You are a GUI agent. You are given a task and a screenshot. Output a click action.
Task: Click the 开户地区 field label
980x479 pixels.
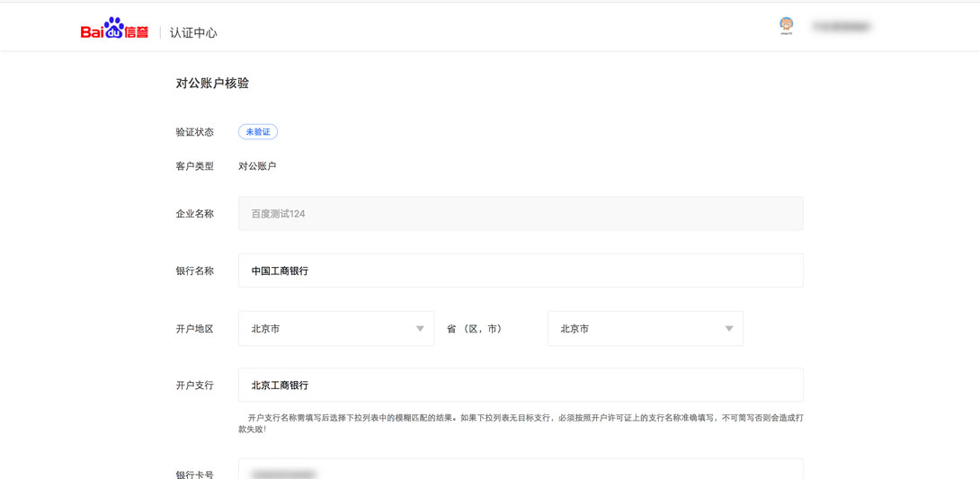click(194, 329)
